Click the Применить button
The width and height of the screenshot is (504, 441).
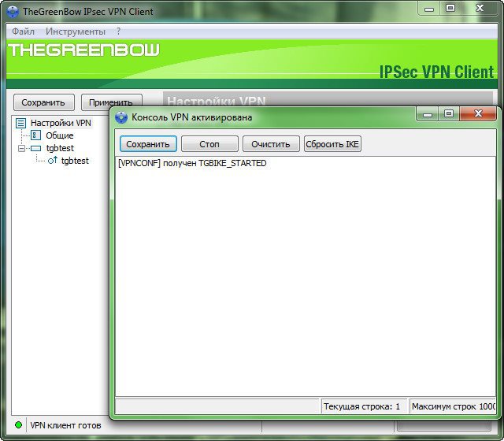tap(111, 101)
